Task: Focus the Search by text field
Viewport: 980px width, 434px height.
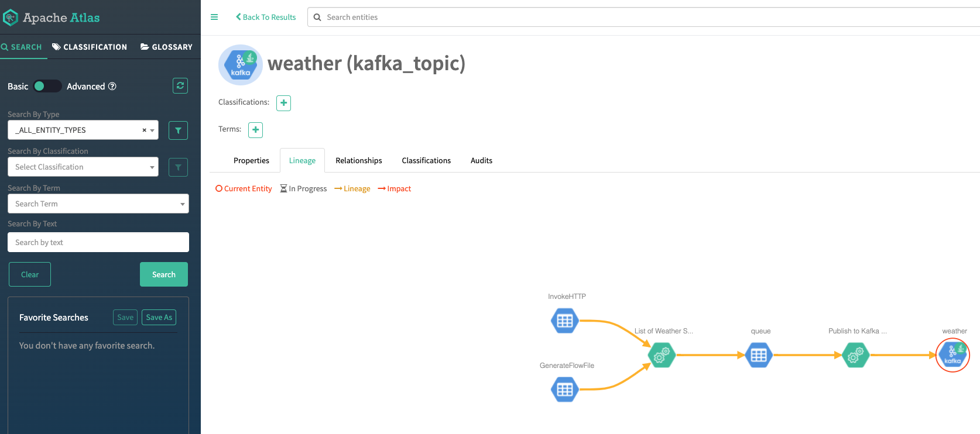Action: [98, 242]
